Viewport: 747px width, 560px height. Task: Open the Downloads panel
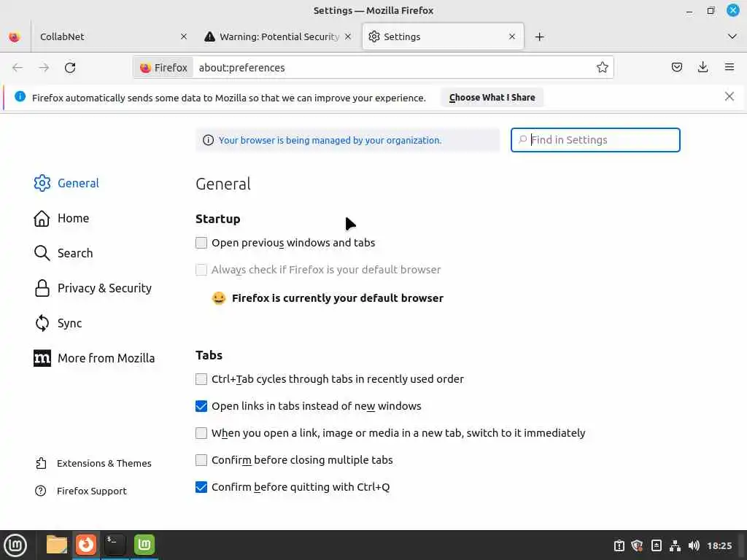click(703, 67)
